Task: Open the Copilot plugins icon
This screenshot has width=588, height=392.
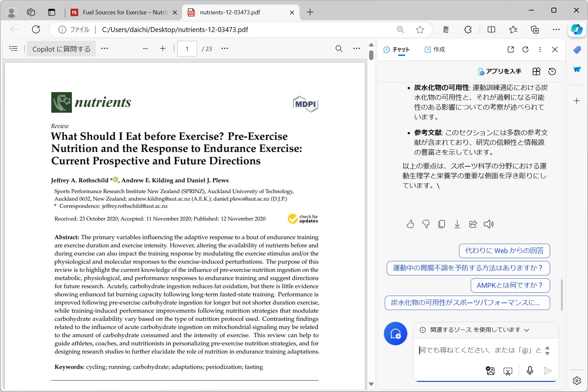Action: pos(536,72)
